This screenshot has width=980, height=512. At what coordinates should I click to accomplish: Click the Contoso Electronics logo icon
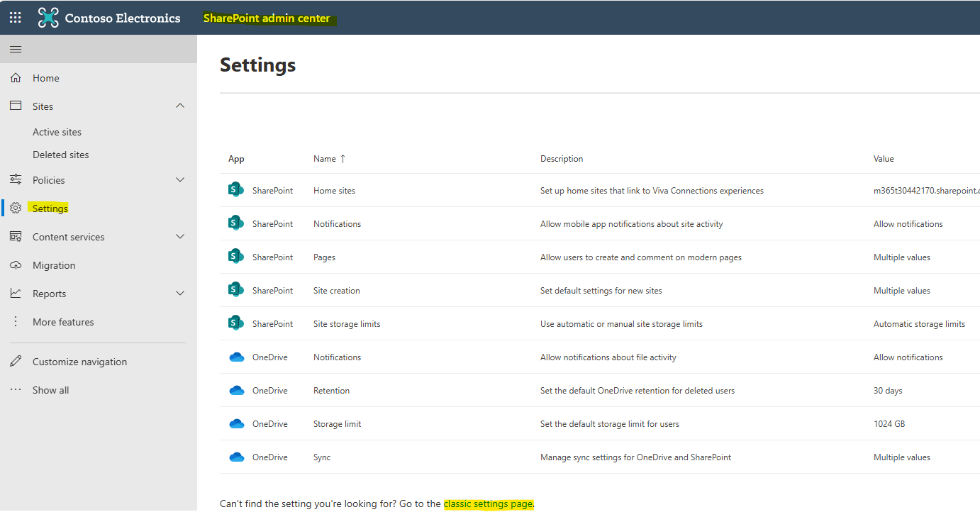coord(48,18)
